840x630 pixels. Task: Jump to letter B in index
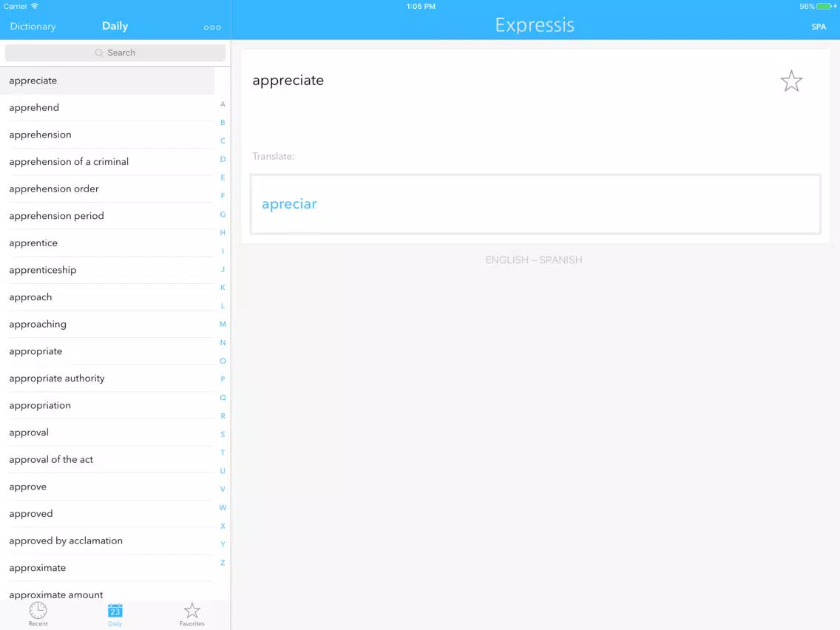[x=223, y=122]
